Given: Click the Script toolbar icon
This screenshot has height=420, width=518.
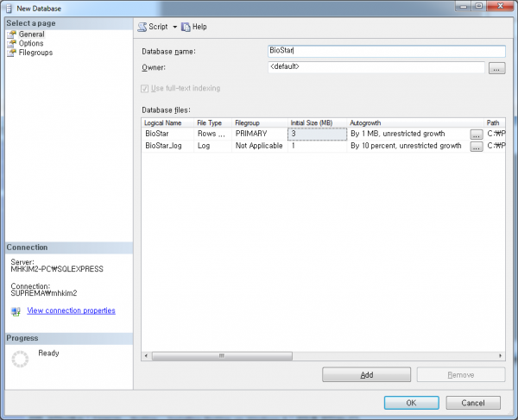Looking at the screenshot, I should pos(142,27).
